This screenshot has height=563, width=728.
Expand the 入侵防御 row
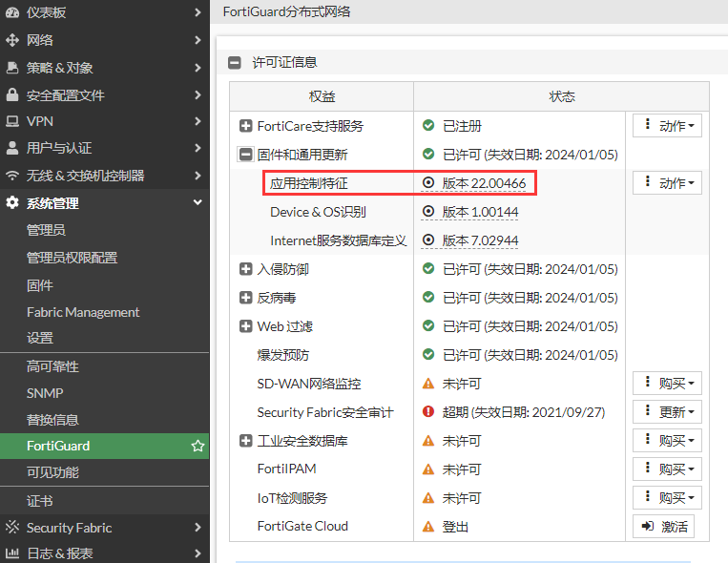pyautogui.click(x=245, y=269)
